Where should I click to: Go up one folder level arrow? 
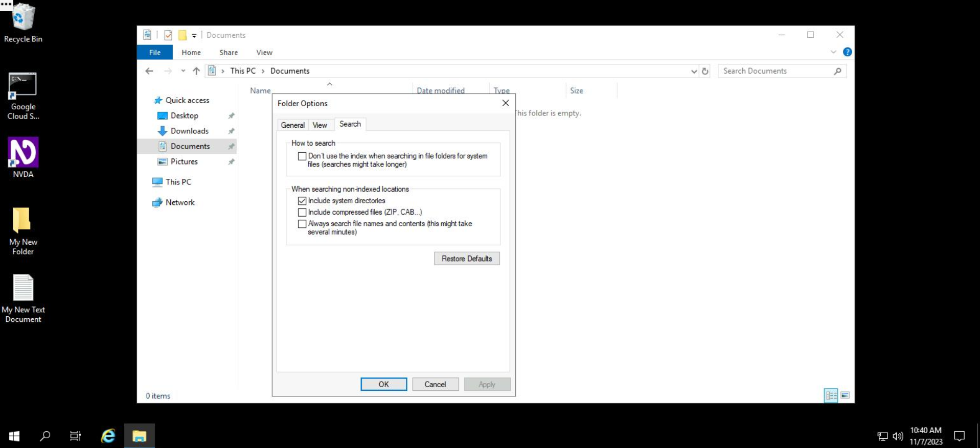coord(196,71)
